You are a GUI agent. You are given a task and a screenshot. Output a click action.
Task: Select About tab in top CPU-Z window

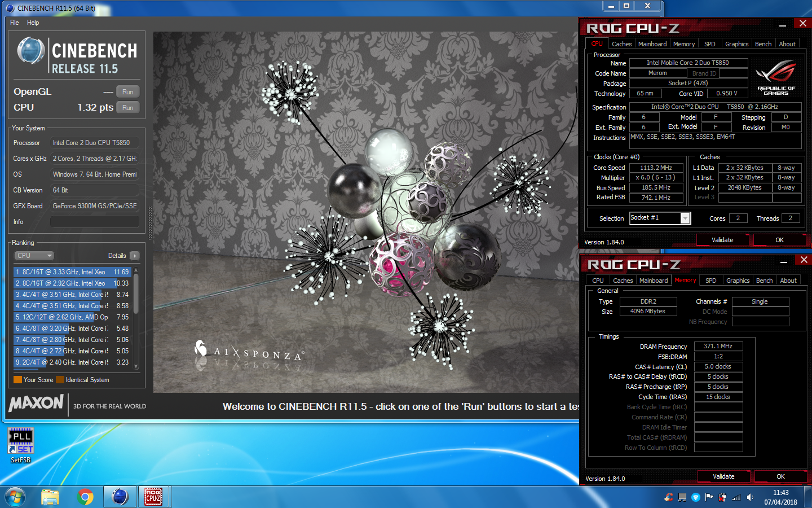pos(787,44)
